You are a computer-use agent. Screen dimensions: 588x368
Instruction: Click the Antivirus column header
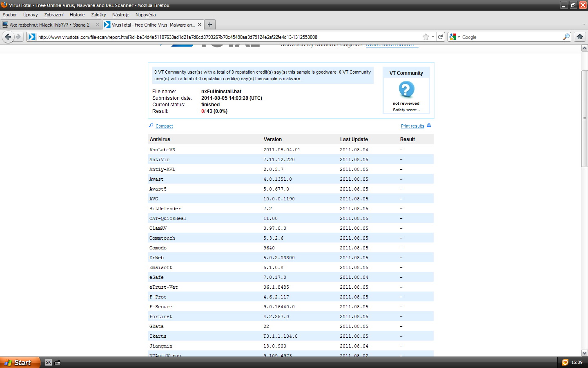click(160, 139)
